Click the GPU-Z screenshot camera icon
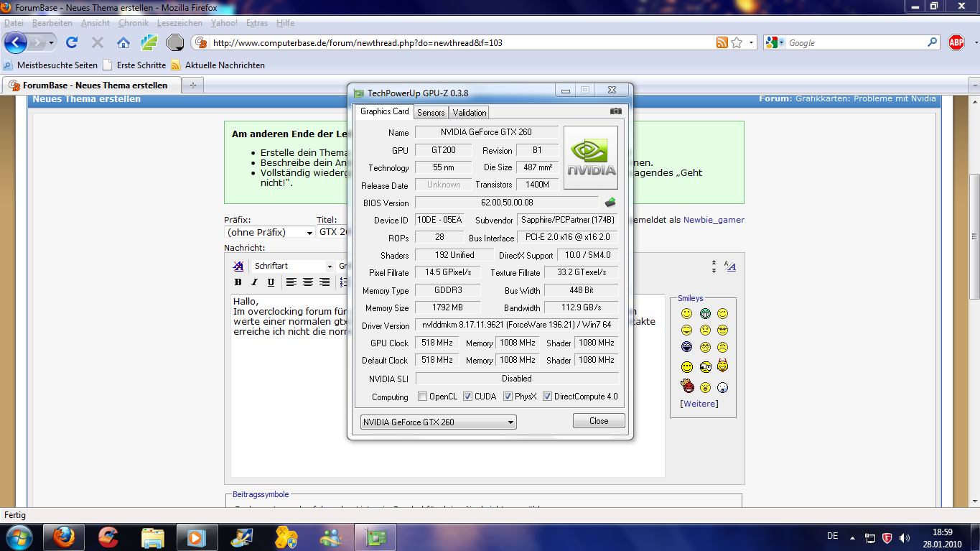Screen dimensions: 980x551 click(x=616, y=111)
